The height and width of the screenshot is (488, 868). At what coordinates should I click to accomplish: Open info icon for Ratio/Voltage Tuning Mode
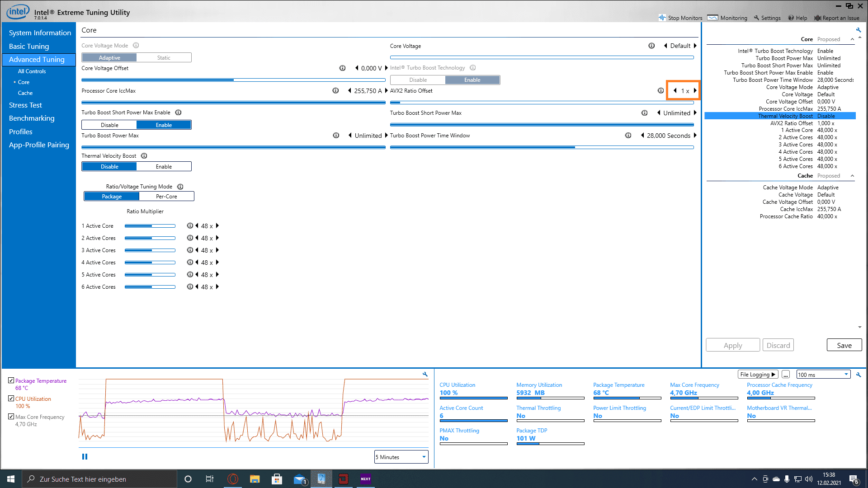click(180, 187)
